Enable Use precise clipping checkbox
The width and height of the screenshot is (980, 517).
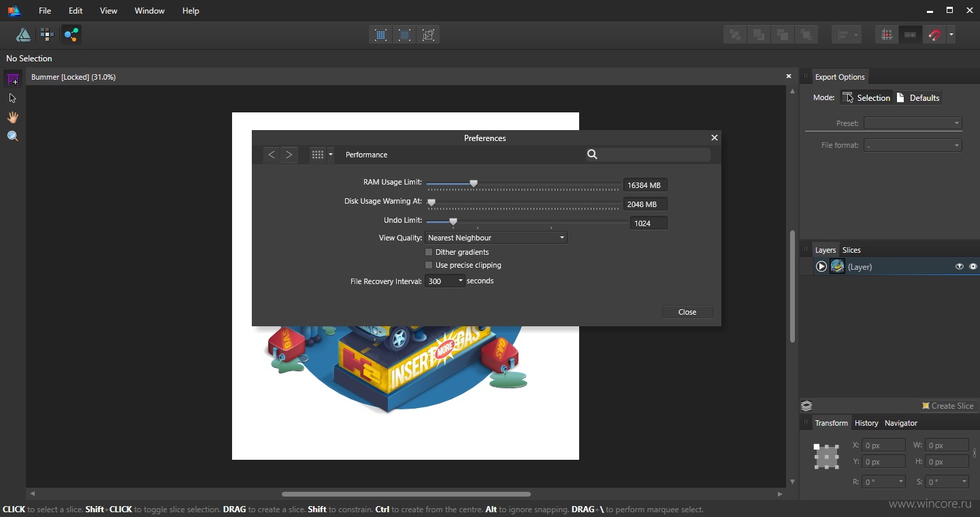point(429,265)
